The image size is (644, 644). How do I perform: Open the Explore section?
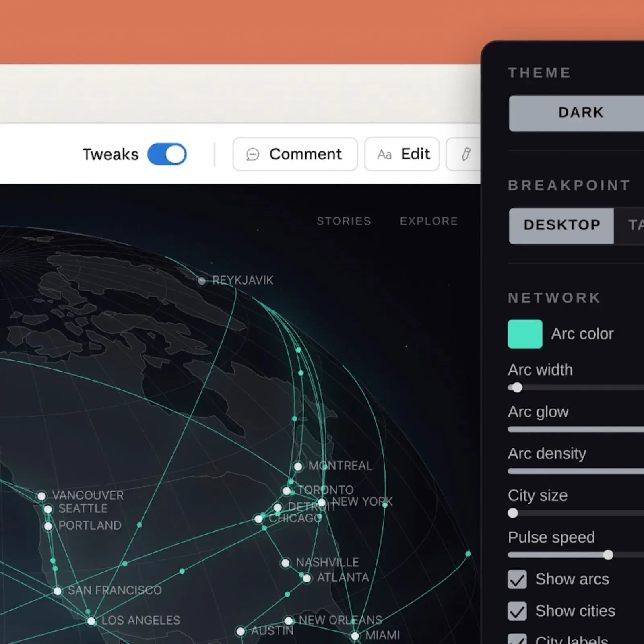click(x=428, y=221)
